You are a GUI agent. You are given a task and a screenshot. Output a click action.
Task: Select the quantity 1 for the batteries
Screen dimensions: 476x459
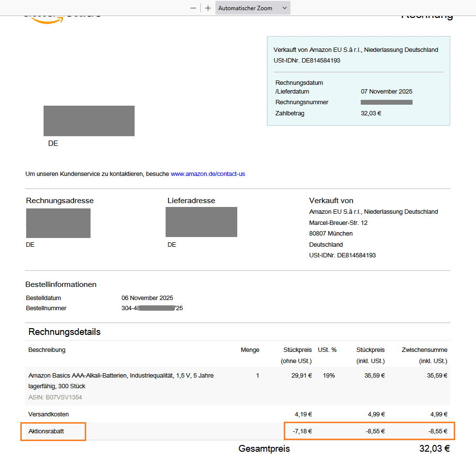coord(258,376)
